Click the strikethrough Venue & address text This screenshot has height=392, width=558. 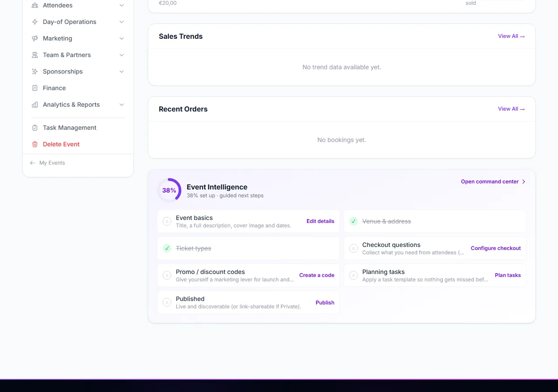[387, 221]
